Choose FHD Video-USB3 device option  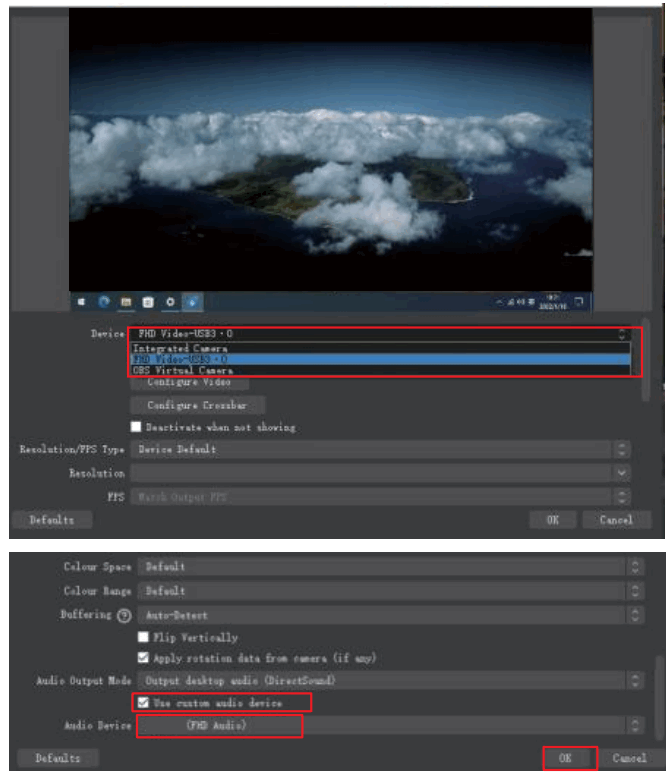tap(380, 359)
